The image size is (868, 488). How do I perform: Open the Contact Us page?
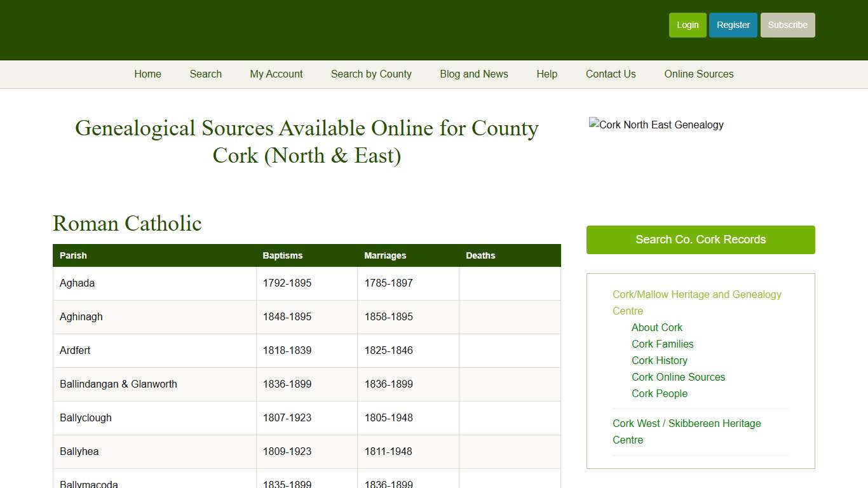tap(611, 74)
